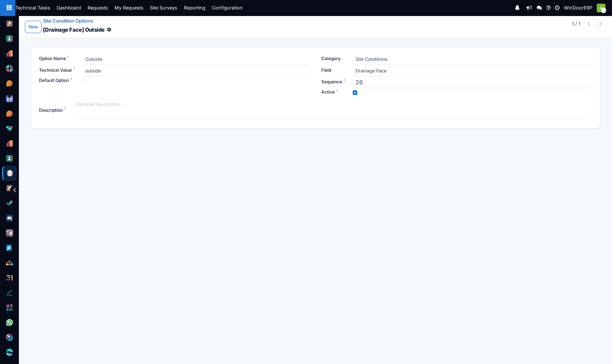Screen dimensions: 612x364
Task: Open the apps grid launcher
Action: (9, 8)
